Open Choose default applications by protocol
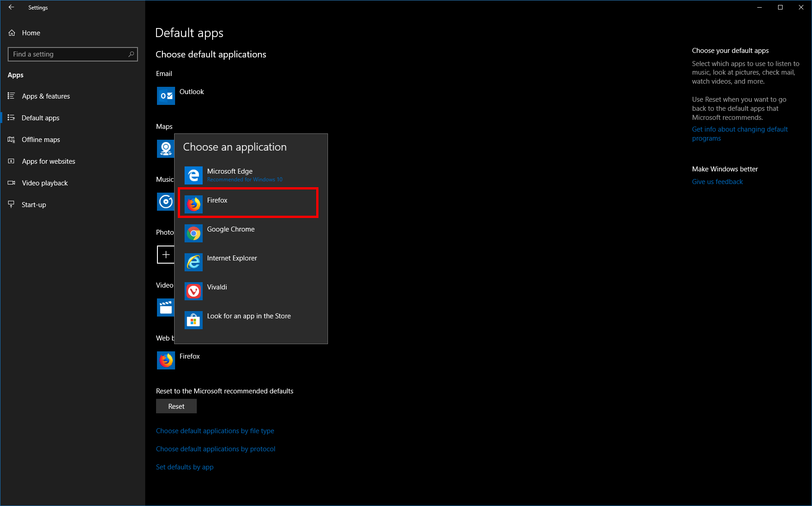 pyautogui.click(x=215, y=449)
